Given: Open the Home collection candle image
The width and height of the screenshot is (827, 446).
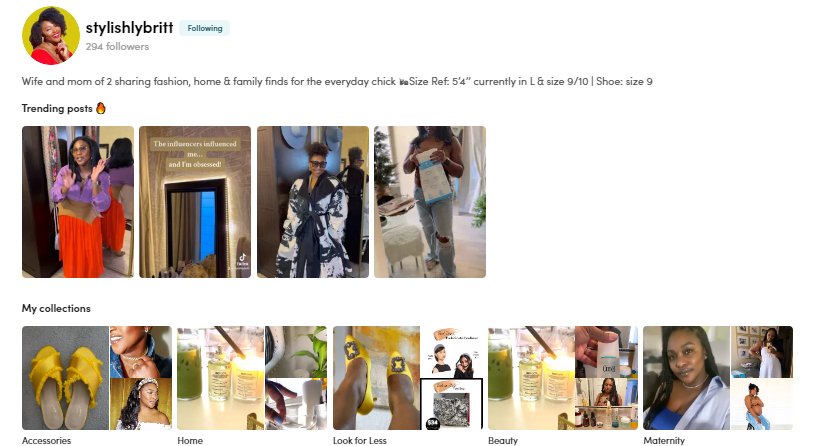Looking at the screenshot, I should (x=220, y=378).
